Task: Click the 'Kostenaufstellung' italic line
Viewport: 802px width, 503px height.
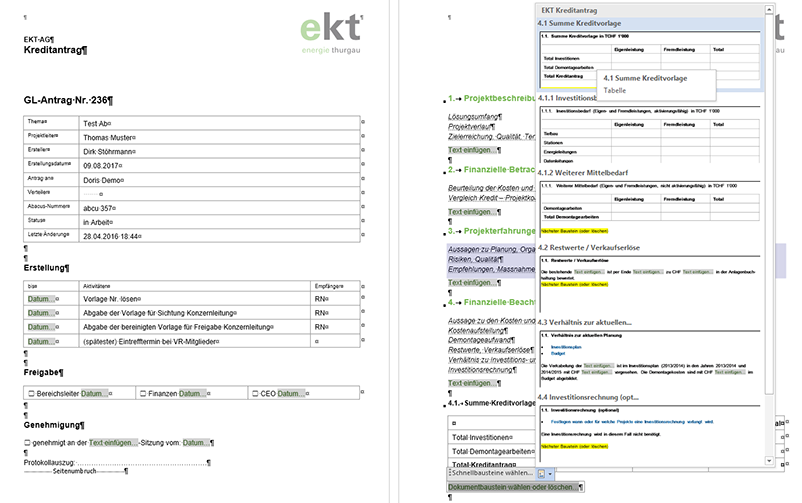Action: [477, 331]
